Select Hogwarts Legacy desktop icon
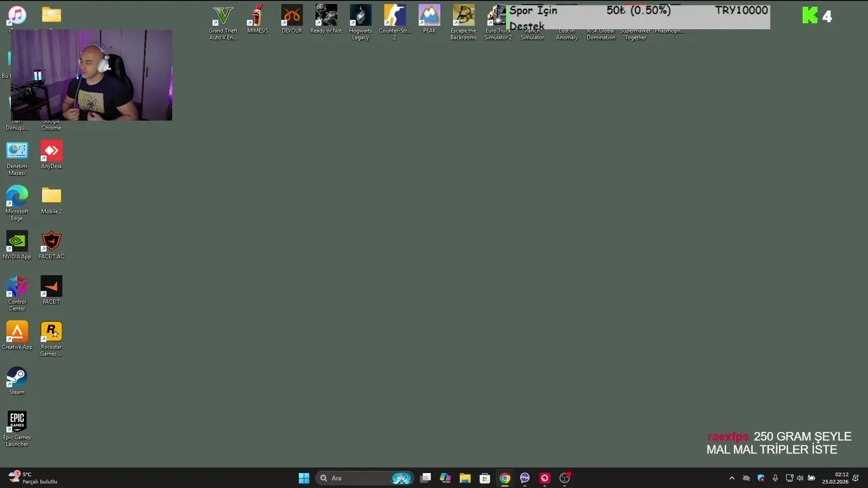This screenshot has width=868, height=488. click(x=361, y=22)
